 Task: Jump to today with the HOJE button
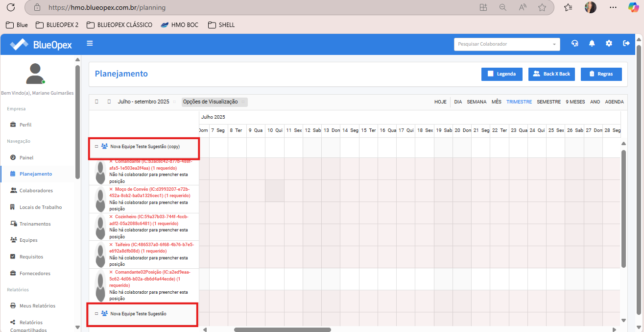pyautogui.click(x=440, y=102)
